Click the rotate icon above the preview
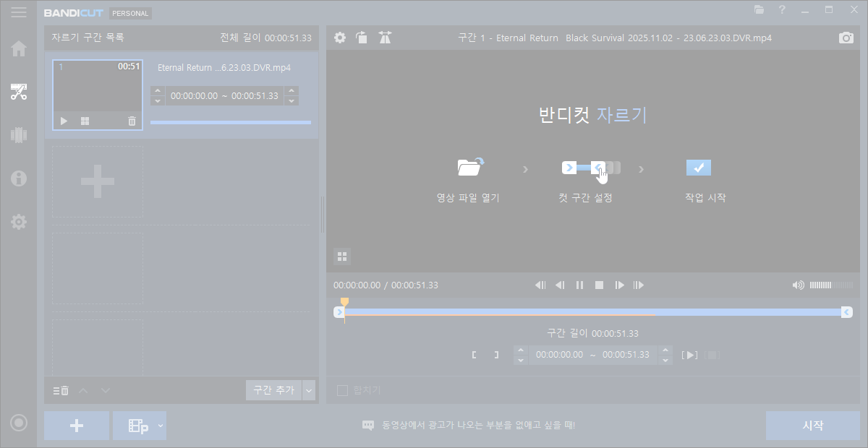The height and width of the screenshot is (448, 868). click(362, 38)
